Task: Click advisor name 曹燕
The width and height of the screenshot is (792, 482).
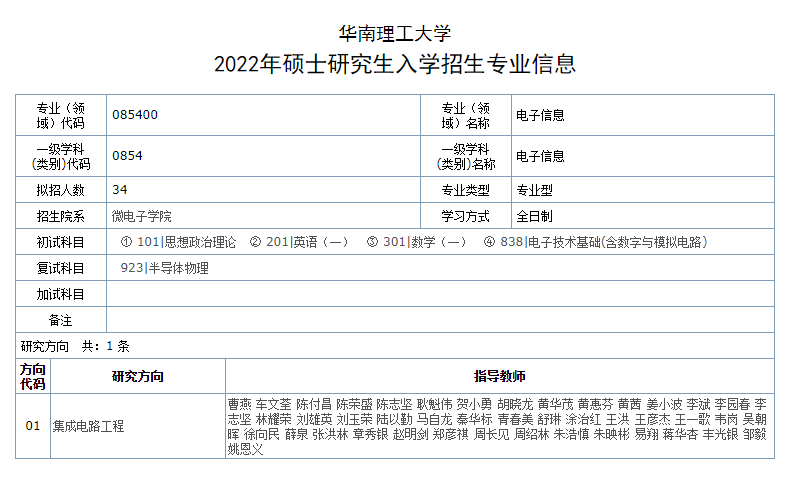Action: (x=239, y=404)
